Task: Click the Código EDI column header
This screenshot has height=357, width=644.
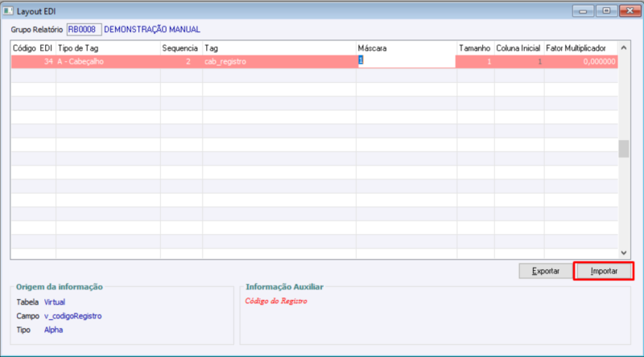Action: click(33, 48)
